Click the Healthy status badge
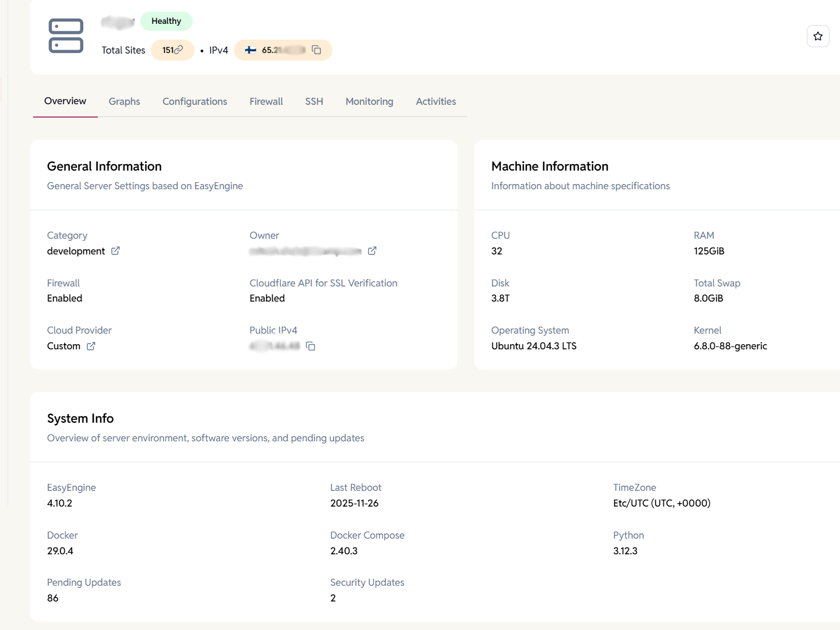This screenshot has height=630, width=840. coord(166,20)
